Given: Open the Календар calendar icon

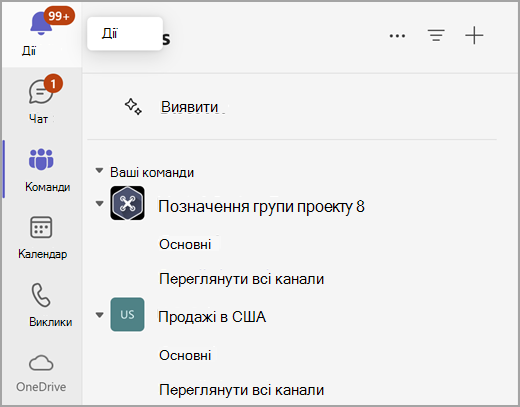Looking at the screenshot, I should pyautogui.click(x=41, y=227).
